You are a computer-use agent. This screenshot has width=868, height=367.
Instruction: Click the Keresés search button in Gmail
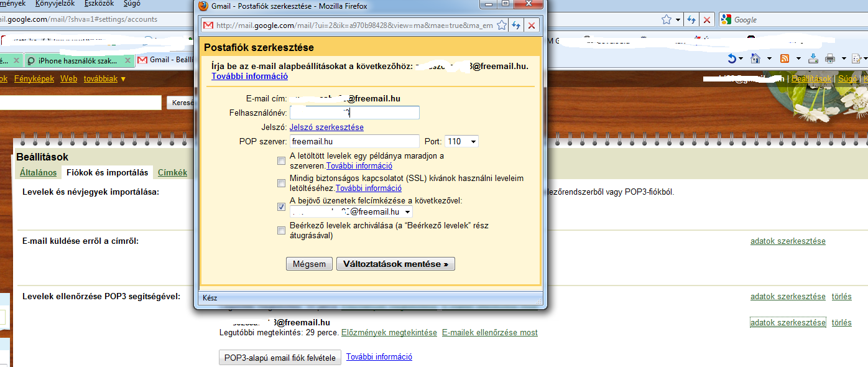pyautogui.click(x=180, y=103)
